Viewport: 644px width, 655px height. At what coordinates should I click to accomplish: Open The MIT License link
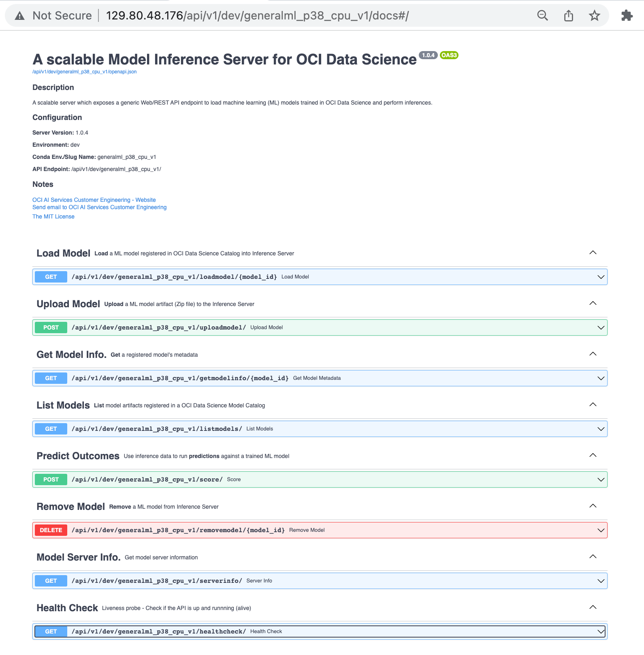coord(53,216)
